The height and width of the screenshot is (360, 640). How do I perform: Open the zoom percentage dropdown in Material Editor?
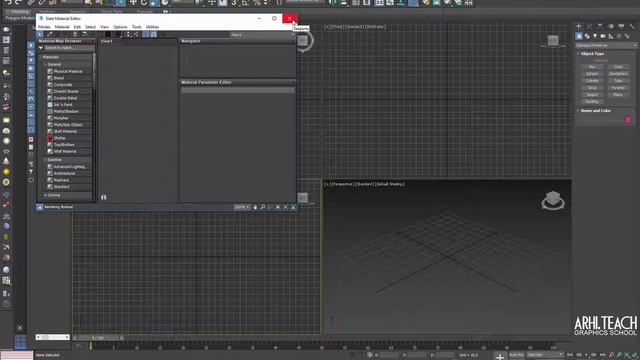[241, 207]
